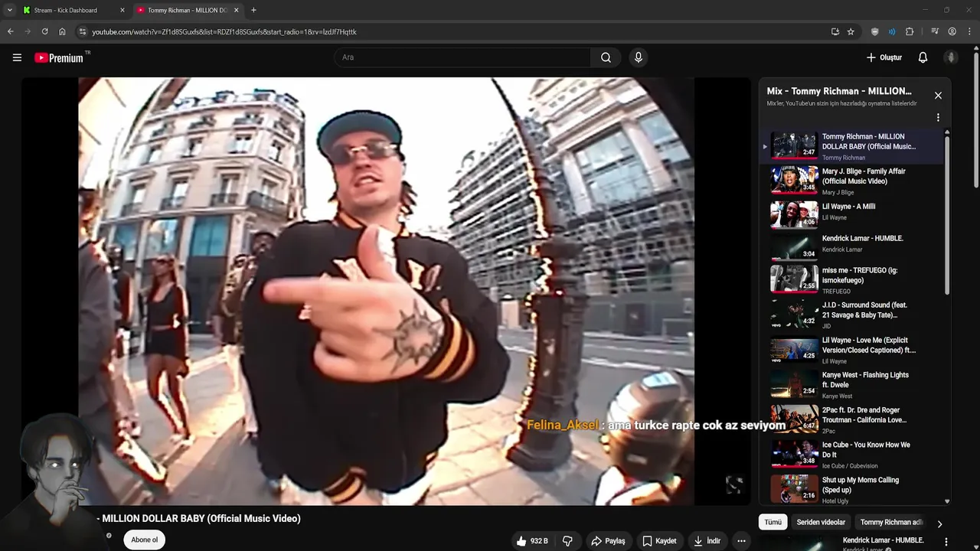Save the video with Kaydet button
The height and width of the screenshot is (551, 980).
click(x=659, y=541)
